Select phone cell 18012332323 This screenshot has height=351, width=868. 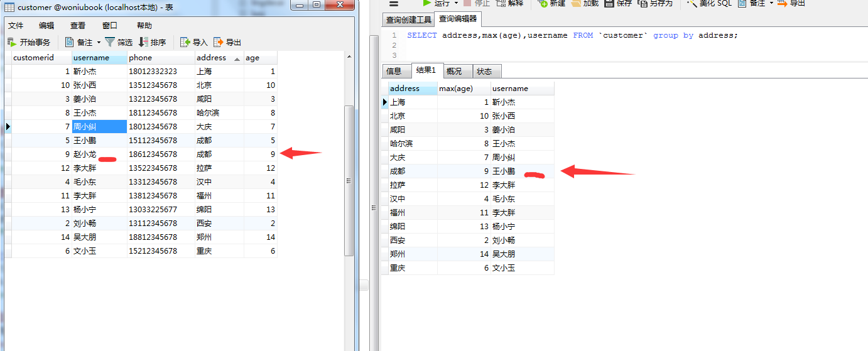click(x=161, y=72)
